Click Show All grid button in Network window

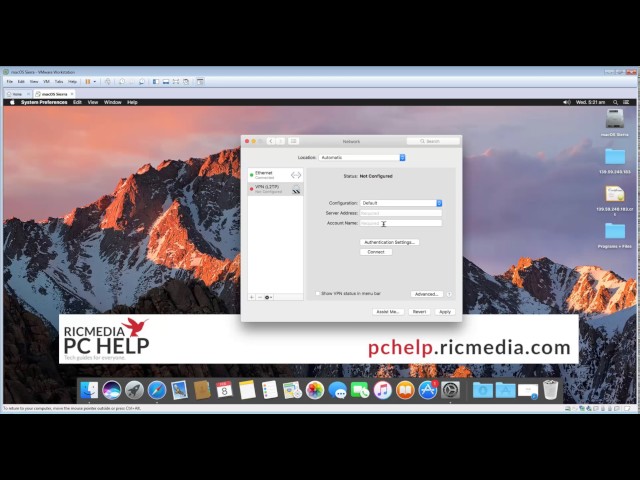(x=293, y=141)
